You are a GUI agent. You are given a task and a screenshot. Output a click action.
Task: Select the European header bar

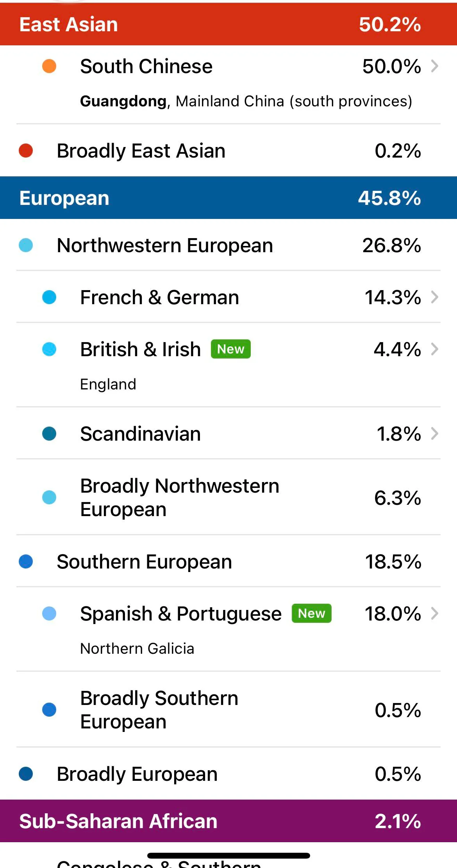pyautogui.click(x=228, y=198)
